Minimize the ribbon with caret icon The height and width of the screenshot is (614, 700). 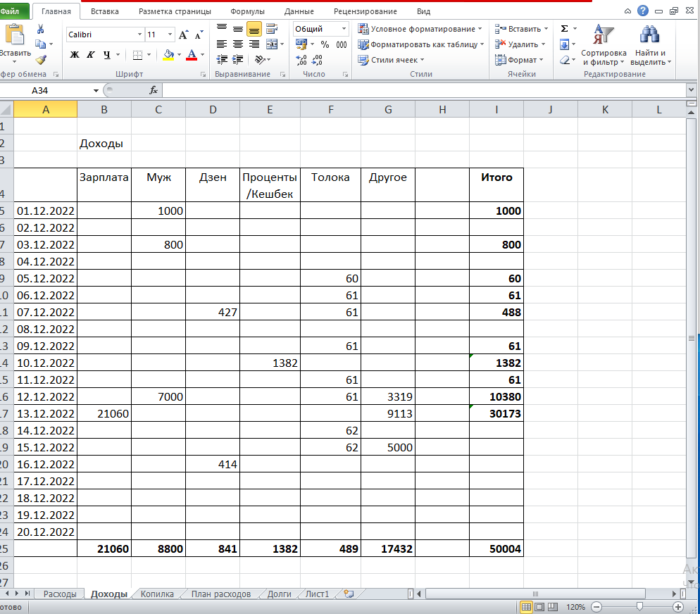point(627,11)
